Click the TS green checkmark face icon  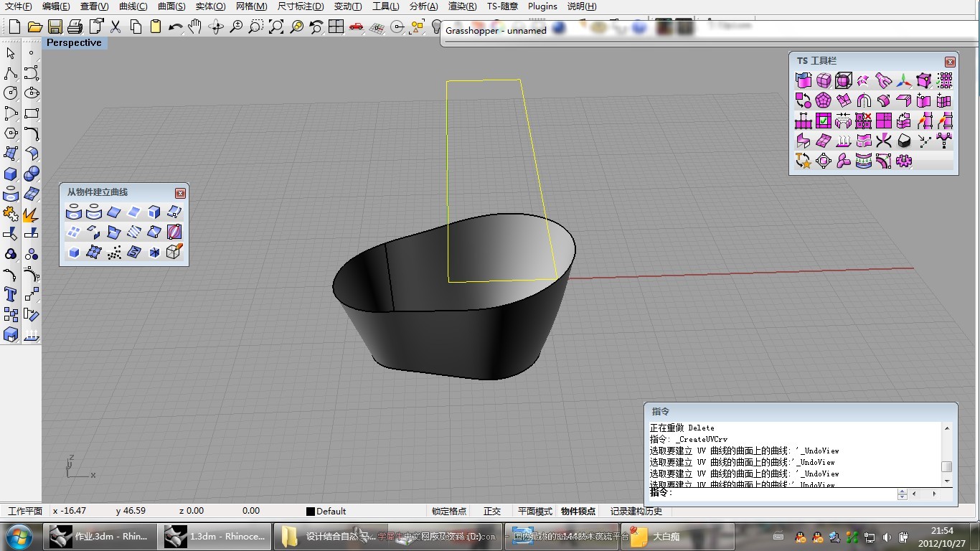824,121
